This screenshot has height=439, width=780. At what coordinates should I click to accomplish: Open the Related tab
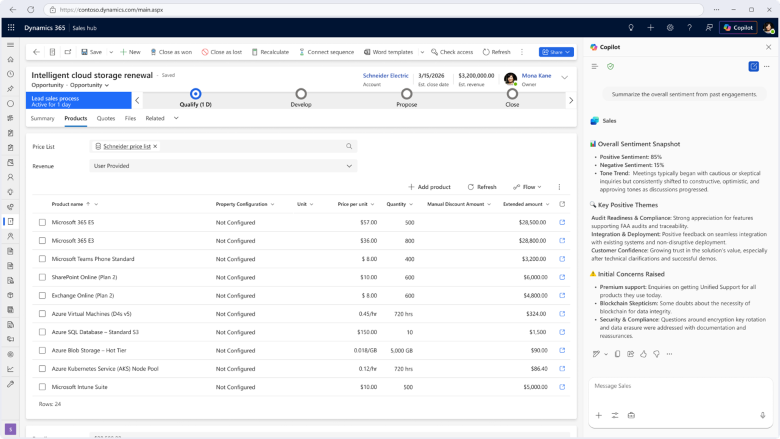tap(155, 118)
